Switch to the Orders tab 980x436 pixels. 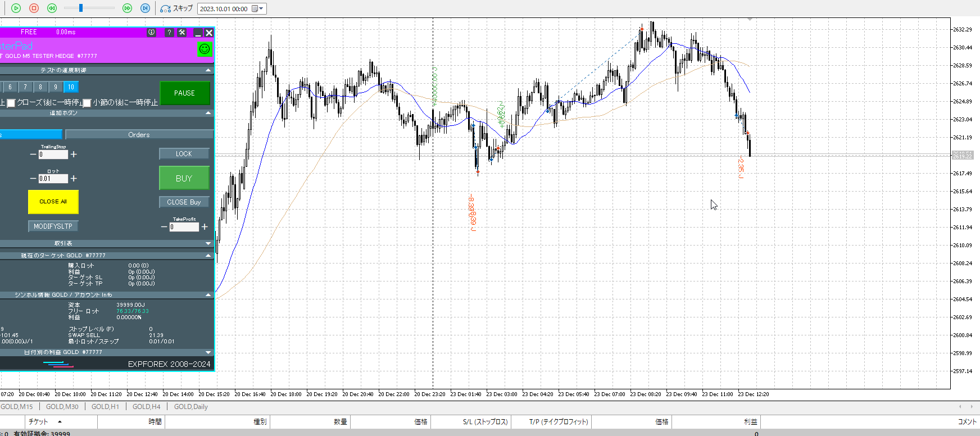tap(139, 135)
